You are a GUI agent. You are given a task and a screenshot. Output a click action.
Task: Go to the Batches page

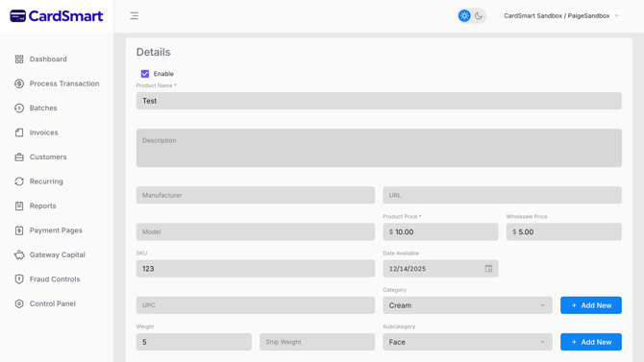(x=43, y=108)
